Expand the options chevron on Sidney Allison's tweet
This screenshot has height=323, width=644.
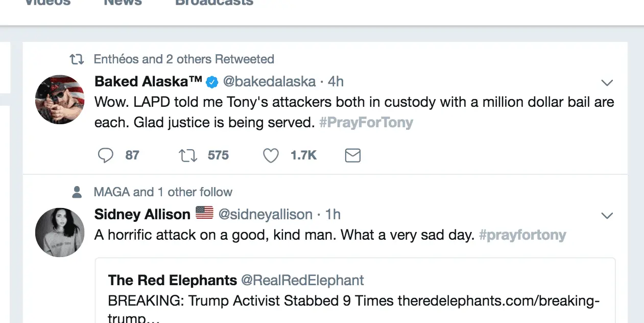[607, 216]
